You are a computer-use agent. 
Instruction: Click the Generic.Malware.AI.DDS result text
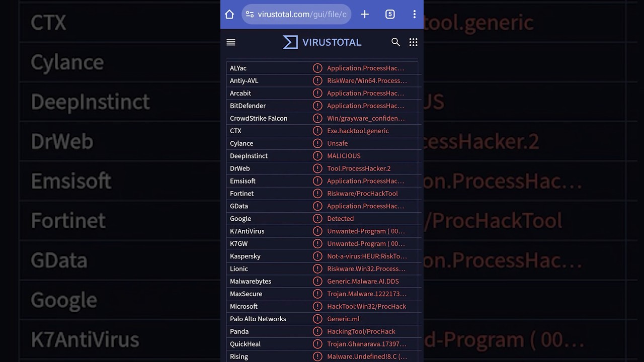[x=363, y=282]
